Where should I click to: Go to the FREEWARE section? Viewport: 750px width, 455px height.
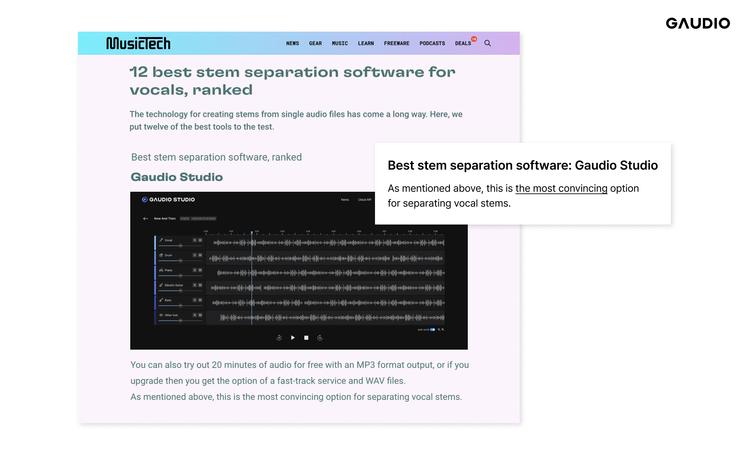pyautogui.click(x=396, y=44)
